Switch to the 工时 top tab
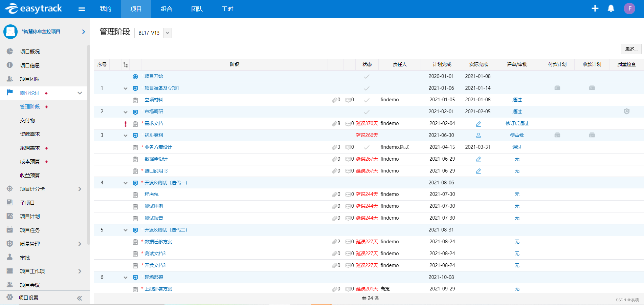Image resolution: width=644 pixels, height=305 pixels. [x=227, y=9]
